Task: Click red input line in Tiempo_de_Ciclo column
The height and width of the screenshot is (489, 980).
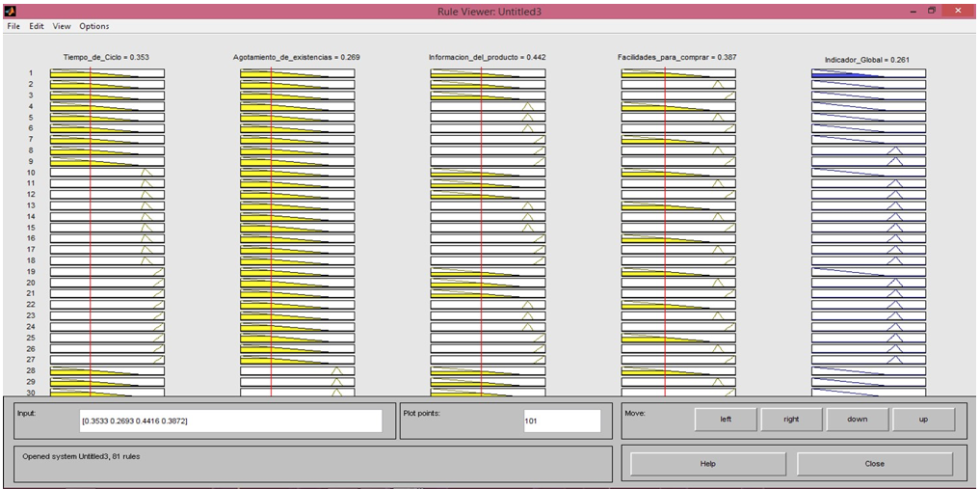Action: click(91, 231)
